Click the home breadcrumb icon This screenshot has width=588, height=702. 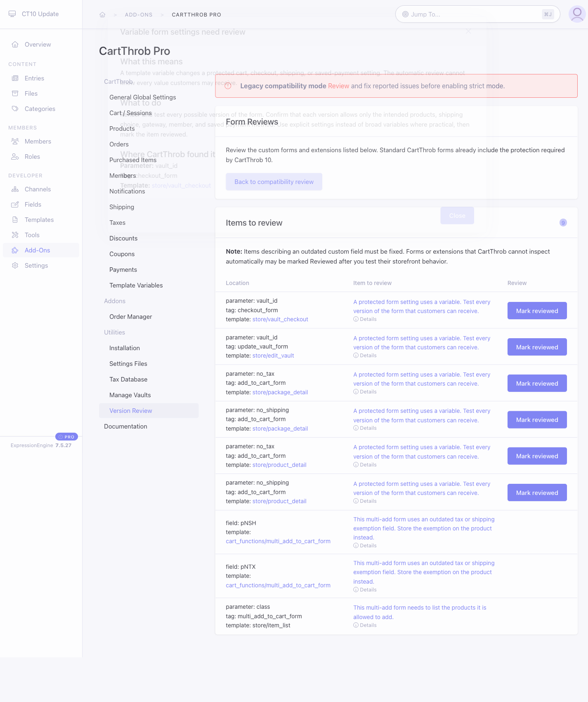coord(102,15)
